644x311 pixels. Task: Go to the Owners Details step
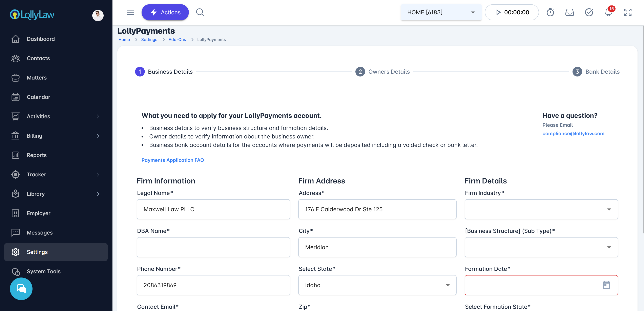(x=382, y=72)
